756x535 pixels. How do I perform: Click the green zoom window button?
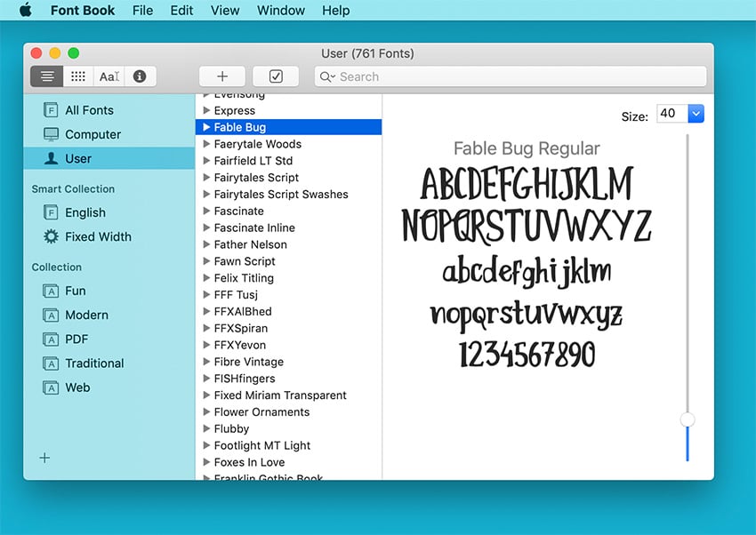pos(73,53)
